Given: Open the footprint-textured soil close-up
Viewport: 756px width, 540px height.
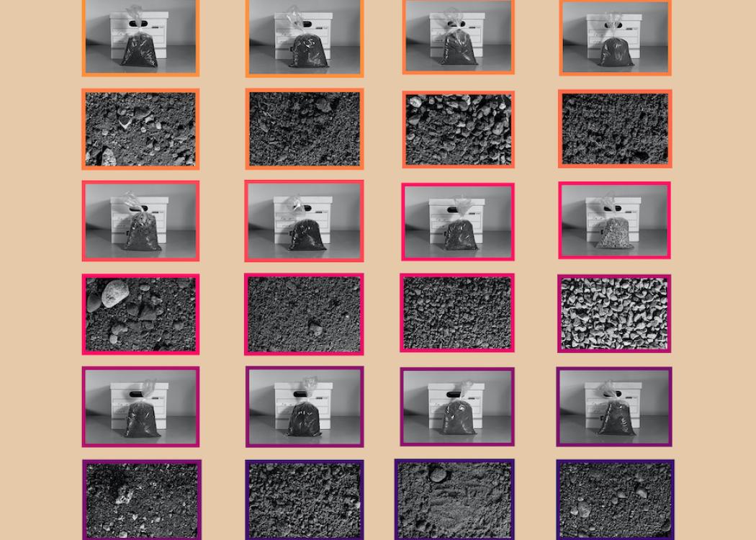Looking at the screenshot, I should [x=454, y=500].
